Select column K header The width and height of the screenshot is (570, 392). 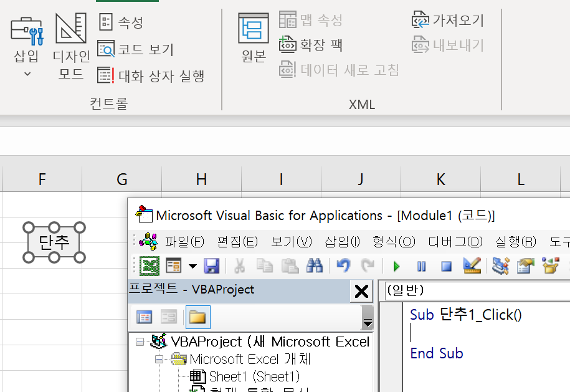(440, 179)
